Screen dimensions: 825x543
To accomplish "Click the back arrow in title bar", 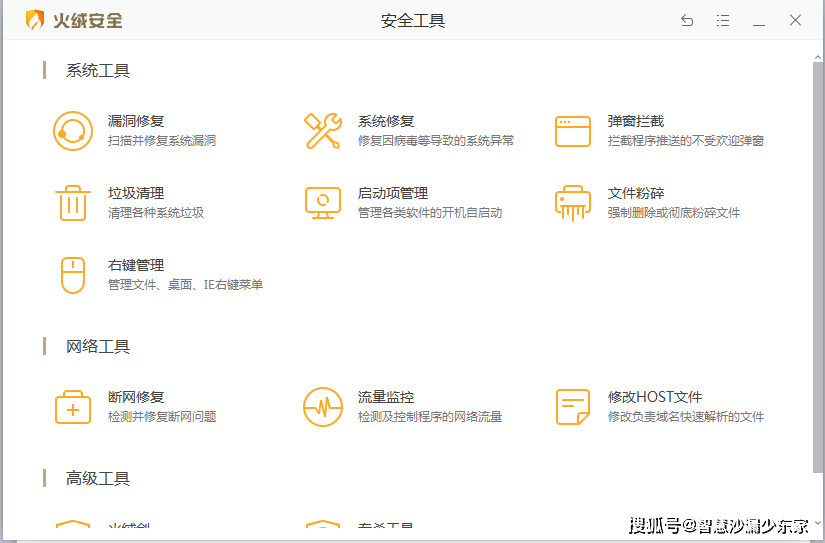I will [x=687, y=21].
